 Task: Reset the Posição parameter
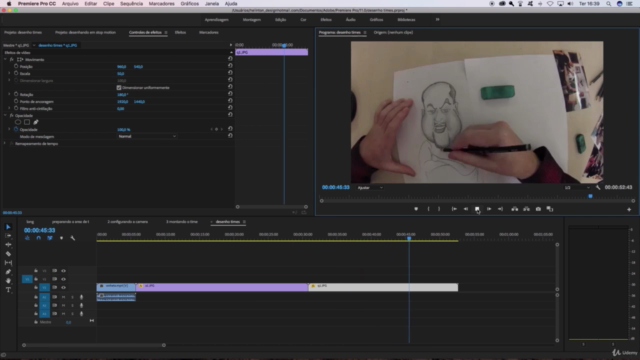tap(230, 66)
